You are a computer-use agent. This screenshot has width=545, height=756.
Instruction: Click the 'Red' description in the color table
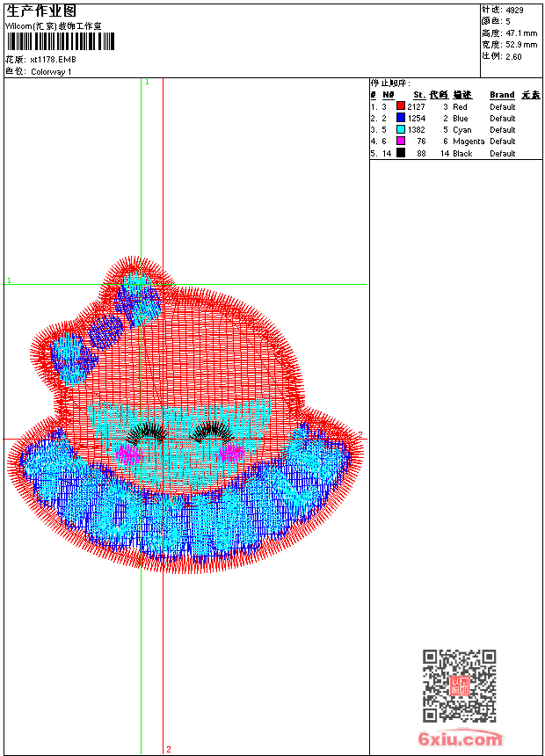tap(461, 106)
